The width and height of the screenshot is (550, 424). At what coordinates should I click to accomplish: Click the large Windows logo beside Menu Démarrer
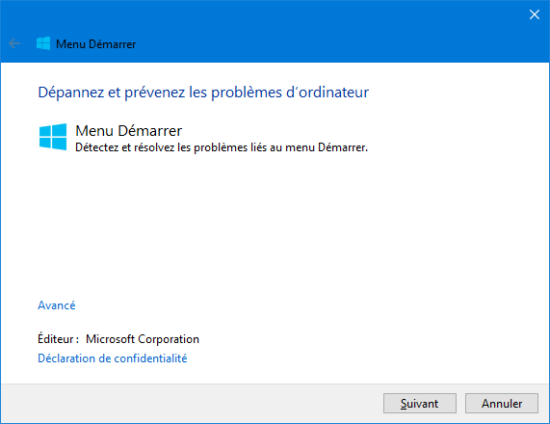[x=53, y=137]
